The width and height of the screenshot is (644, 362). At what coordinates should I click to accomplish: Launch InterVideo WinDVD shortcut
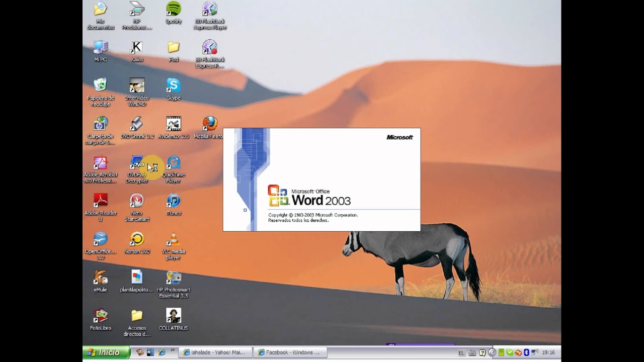click(137, 92)
